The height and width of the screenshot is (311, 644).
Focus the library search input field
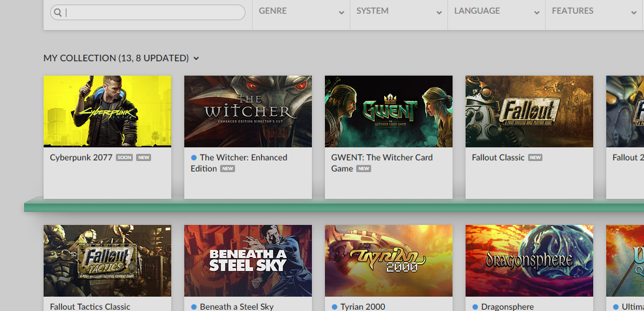click(x=148, y=12)
